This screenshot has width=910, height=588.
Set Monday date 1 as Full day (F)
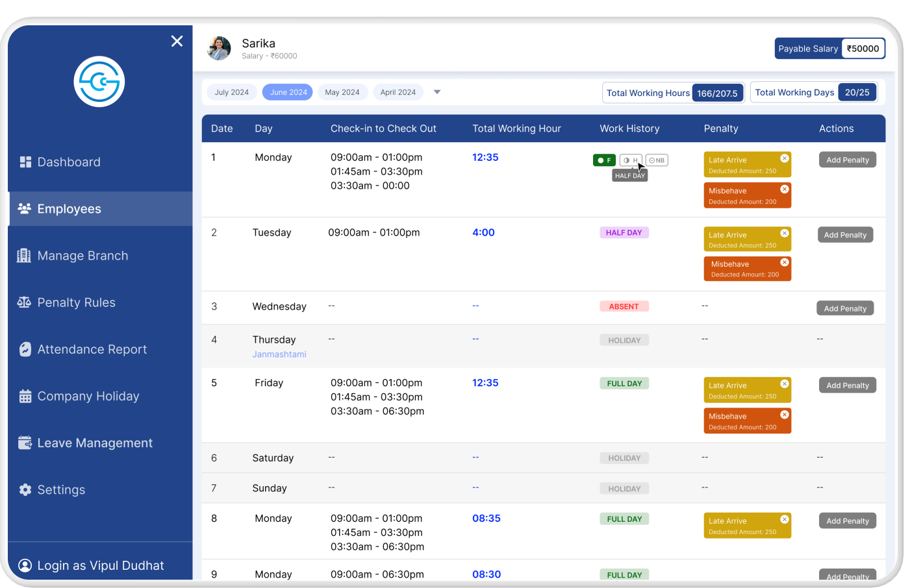pyautogui.click(x=604, y=160)
